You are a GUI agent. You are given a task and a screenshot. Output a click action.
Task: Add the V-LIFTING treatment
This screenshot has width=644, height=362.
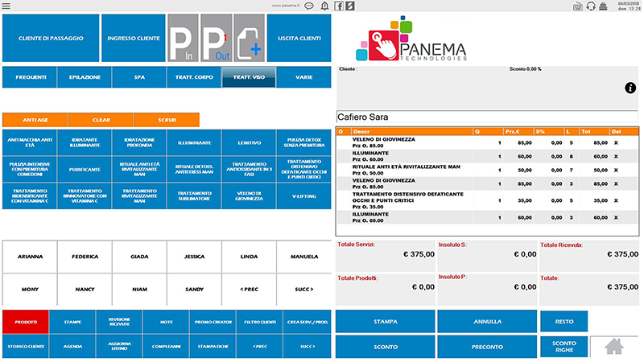tap(303, 195)
